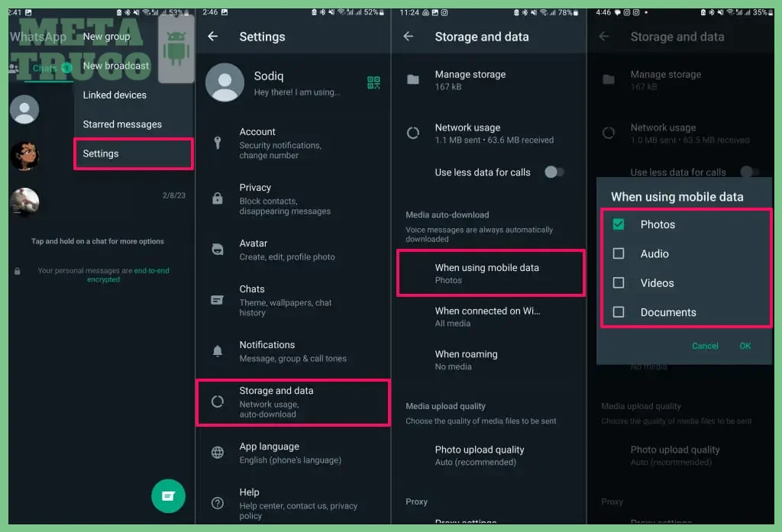Tap the key icon next to Account
This screenshot has width=782, height=532.
(218, 143)
